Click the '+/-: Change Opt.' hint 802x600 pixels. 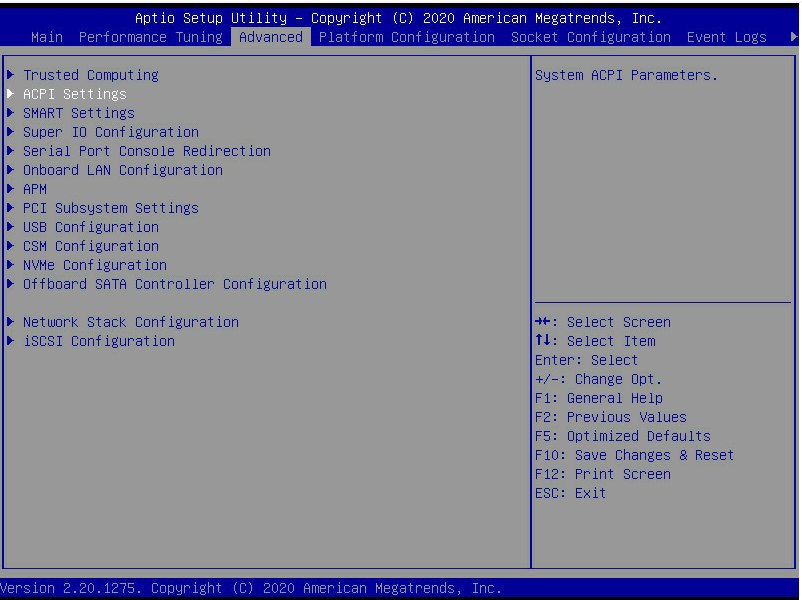point(598,379)
